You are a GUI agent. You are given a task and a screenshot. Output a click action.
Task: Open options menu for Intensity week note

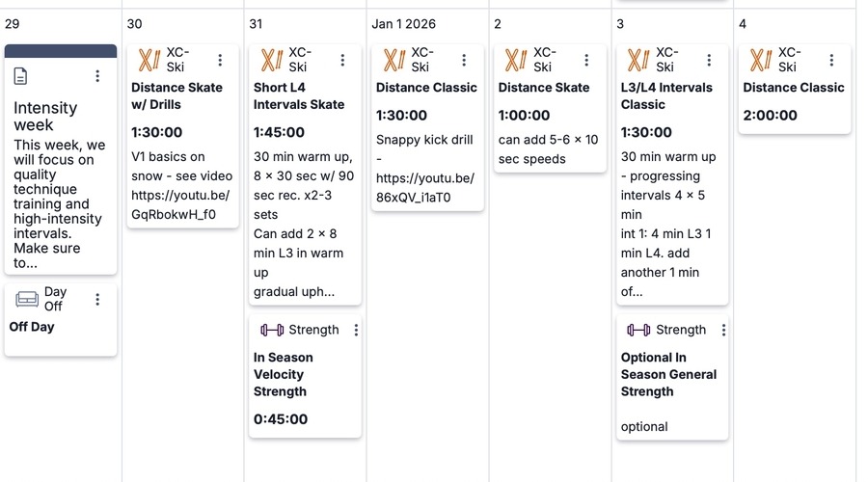point(97,76)
